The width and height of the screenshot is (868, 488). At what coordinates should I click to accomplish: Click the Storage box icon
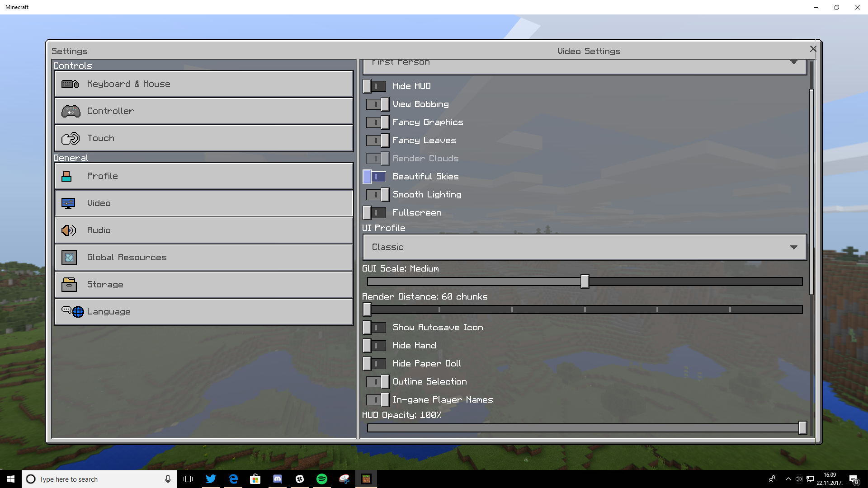click(x=69, y=285)
